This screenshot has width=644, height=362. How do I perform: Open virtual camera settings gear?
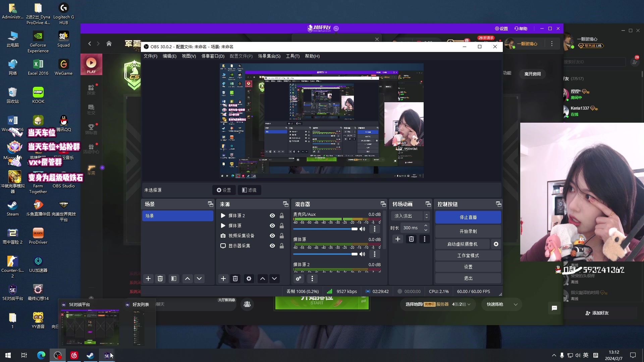coord(496,244)
